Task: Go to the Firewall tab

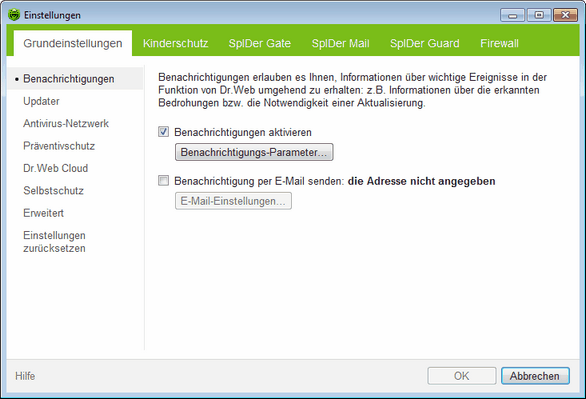Action: (499, 43)
